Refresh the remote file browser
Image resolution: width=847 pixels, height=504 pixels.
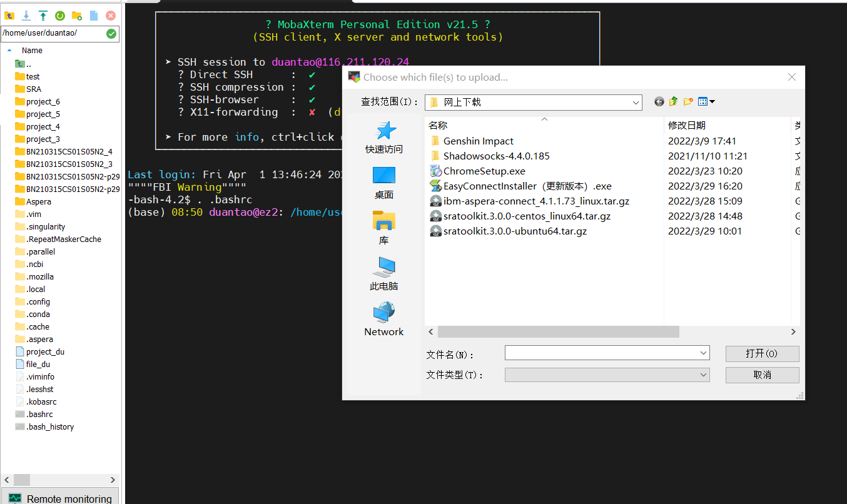[x=59, y=16]
